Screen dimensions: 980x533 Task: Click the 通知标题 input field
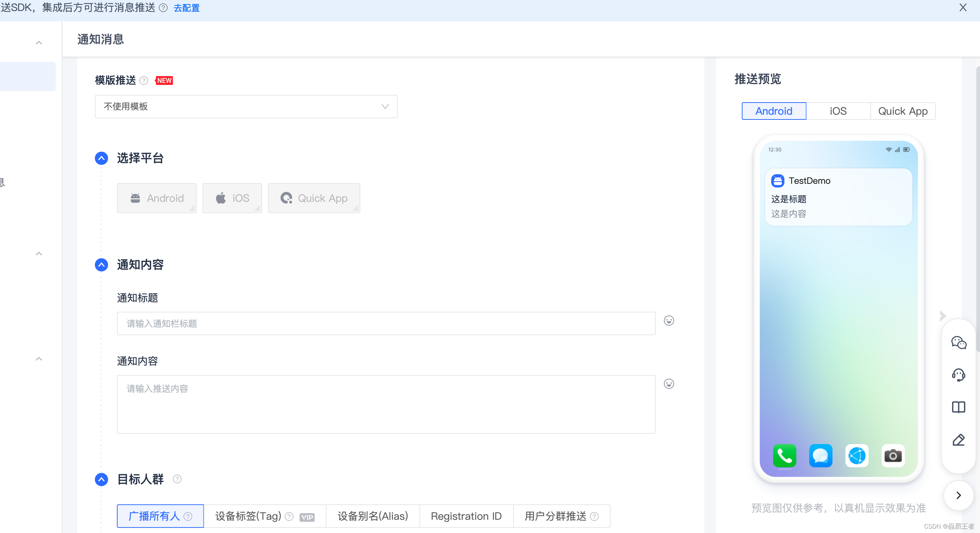tap(386, 324)
